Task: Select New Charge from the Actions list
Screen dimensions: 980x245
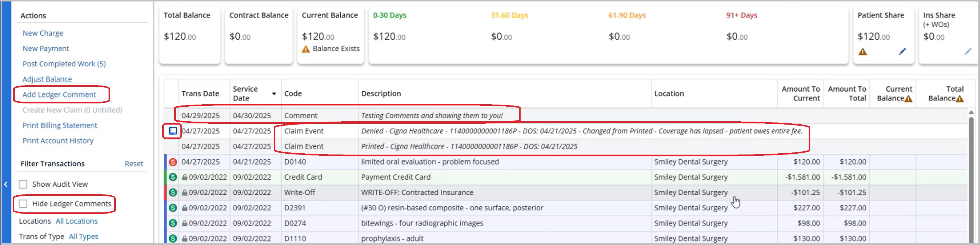Action: pos(43,33)
